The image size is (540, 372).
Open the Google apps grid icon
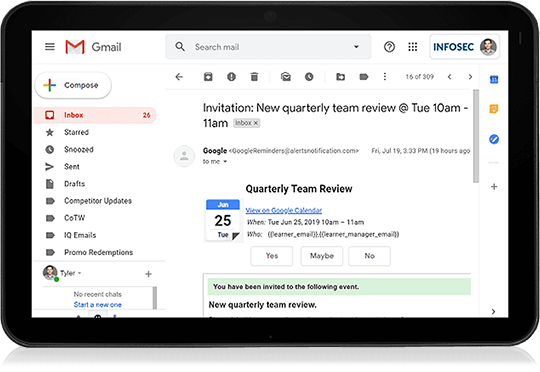pos(413,46)
